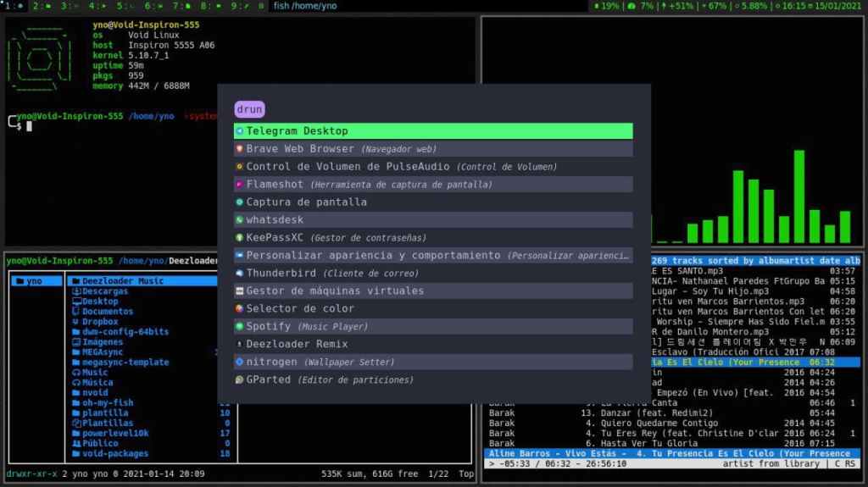Click the Thunderbird mail icon
Image resolution: width=868 pixels, height=487 pixels.
[x=240, y=274]
